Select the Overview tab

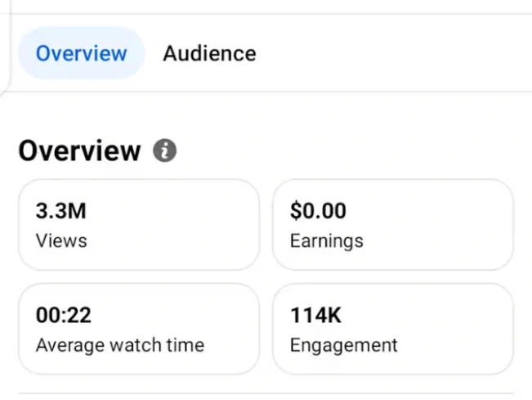(x=81, y=53)
